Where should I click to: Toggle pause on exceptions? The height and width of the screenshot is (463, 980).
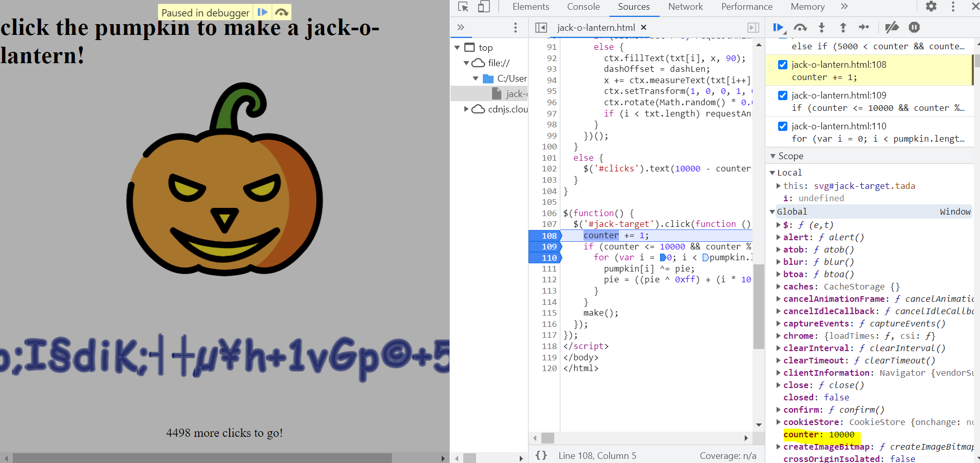914,28
